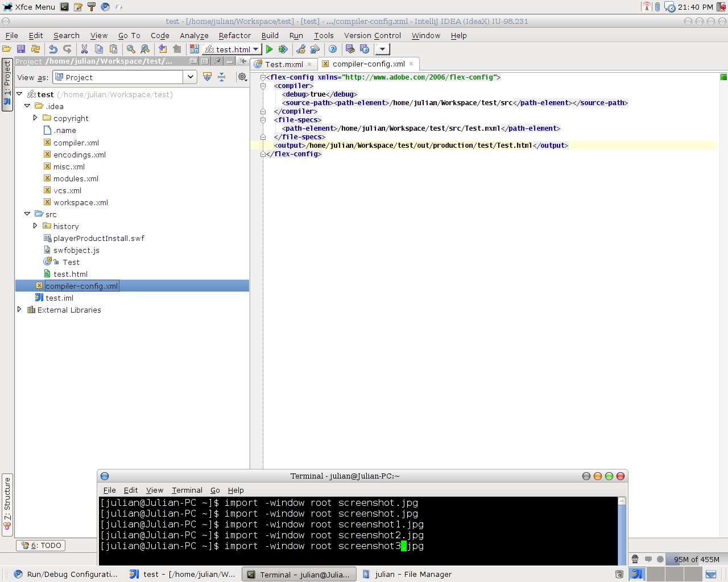Viewport: 728px width, 582px height.
Task: Fold the compiler tag in the editor
Action: (x=263, y=86)
